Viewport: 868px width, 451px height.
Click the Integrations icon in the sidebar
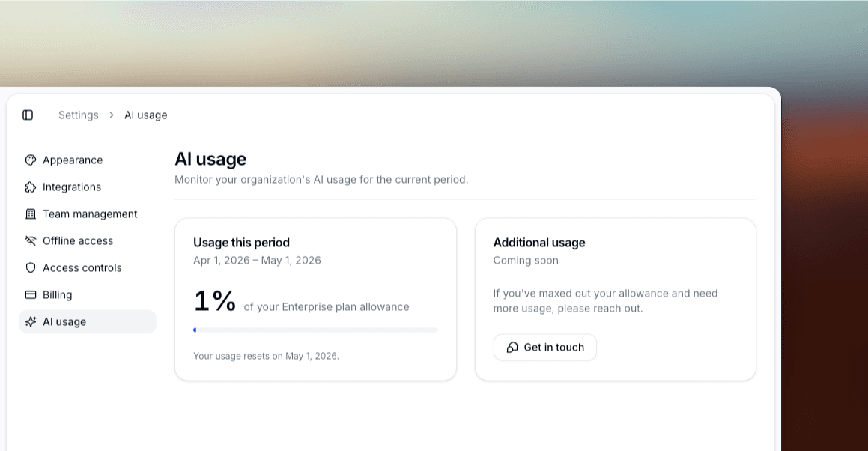coord(31,187)
